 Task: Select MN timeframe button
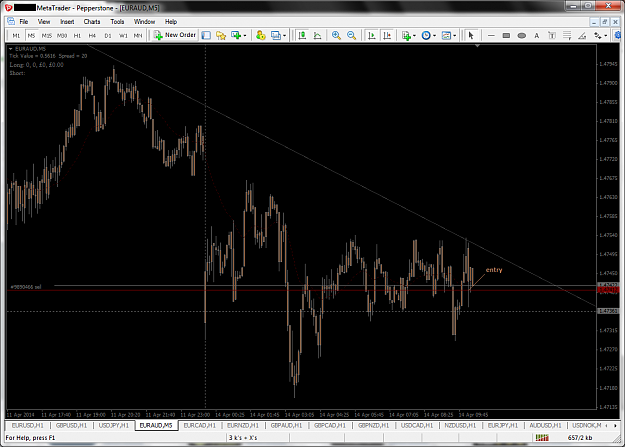pyautogui.click(x=138, y=35)
